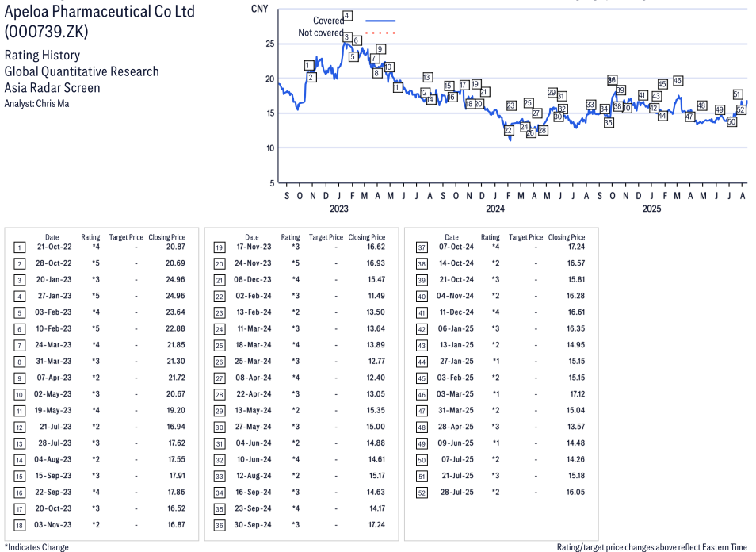
Task: Click the closing price 11.49
Action: [x=376, y=296]
